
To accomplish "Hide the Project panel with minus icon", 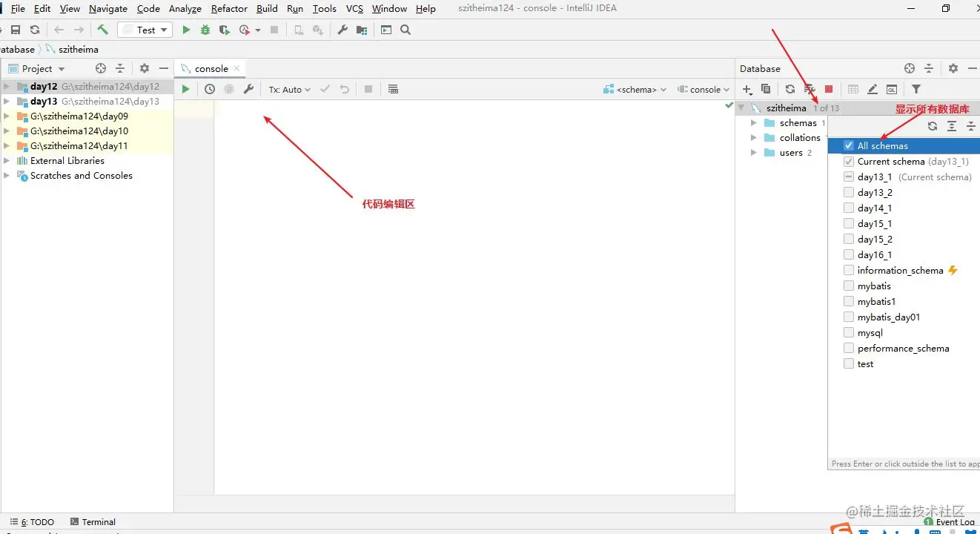I will coord(164,68).
